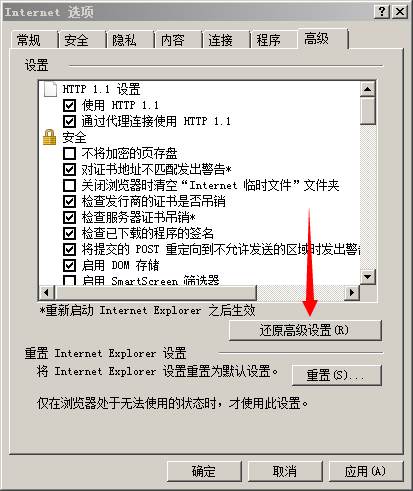Screen dimensions: 413x491
Task: Check 关闭浏览器时清空 Internet 临时文件 option
Action: (x=69, y=185)
